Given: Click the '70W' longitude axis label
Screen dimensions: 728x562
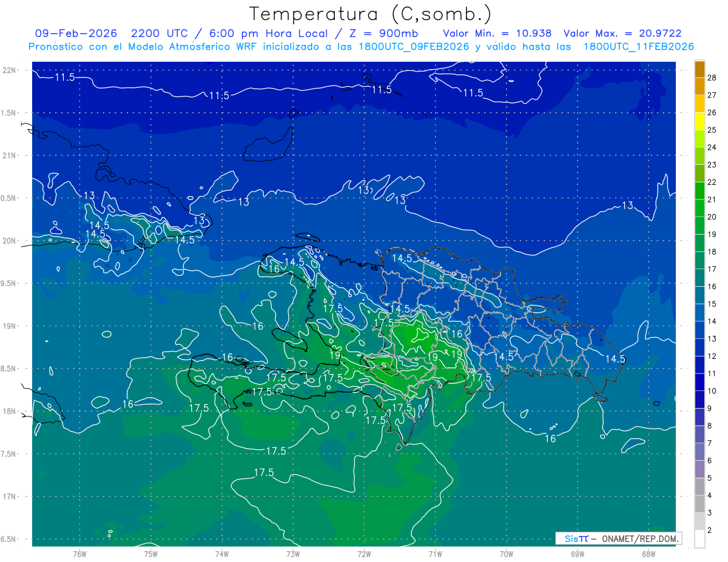Looking at the screenshot, I should [x=507, y=554].
